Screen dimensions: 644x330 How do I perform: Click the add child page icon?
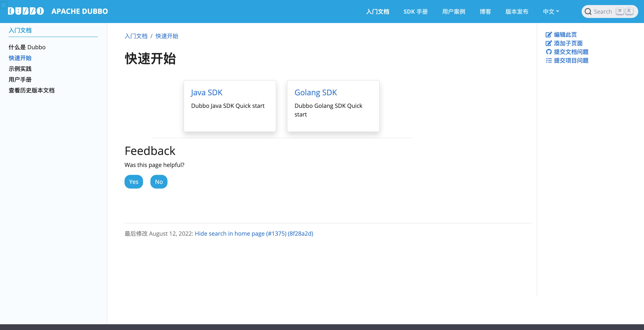click(x=549, y=43)
